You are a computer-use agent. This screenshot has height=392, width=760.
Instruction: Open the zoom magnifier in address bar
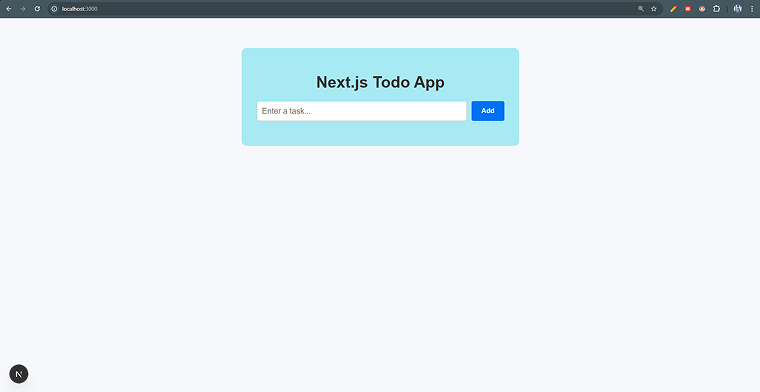(x=641, y=9)
